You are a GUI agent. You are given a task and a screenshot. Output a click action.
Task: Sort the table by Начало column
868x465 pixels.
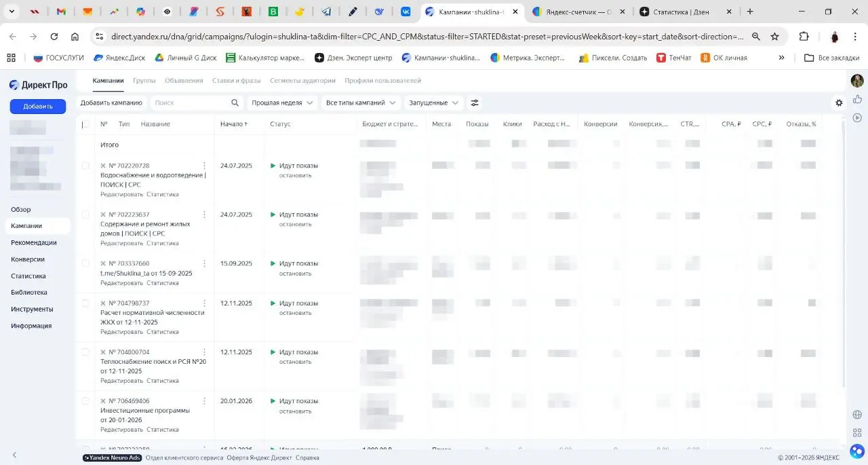pos(233,124)
